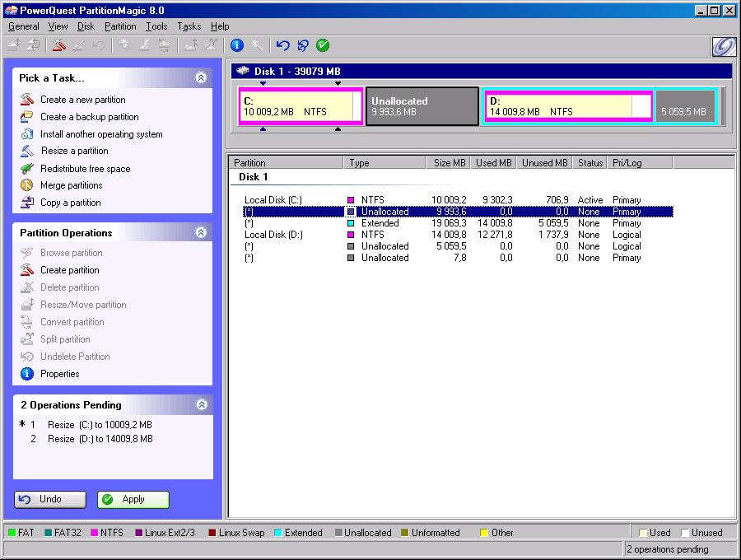Image resolution: width=741 pixels, height=560 pixels.
Task: Open the Tools menu
Action: click(156, 26)
